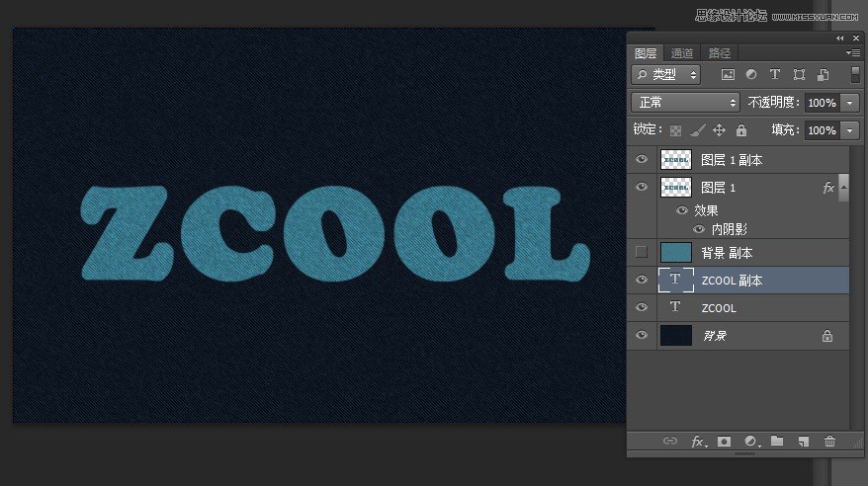Filter layers by smart object icon

[x=824, y=75]
